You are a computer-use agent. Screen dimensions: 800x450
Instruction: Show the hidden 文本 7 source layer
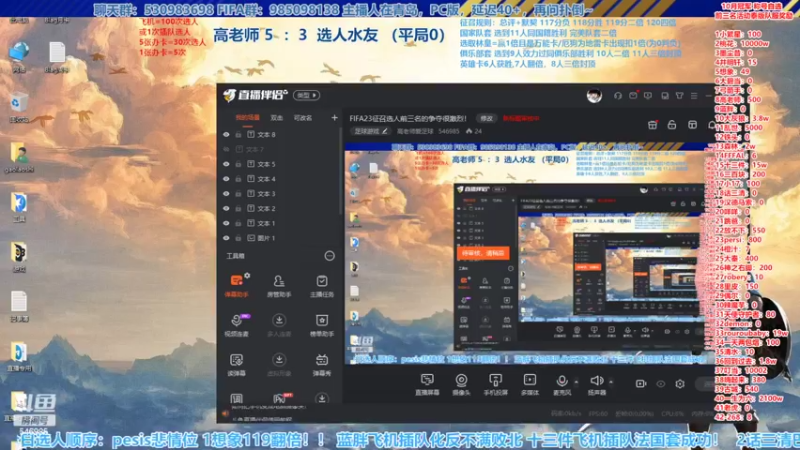coord(226,149)
